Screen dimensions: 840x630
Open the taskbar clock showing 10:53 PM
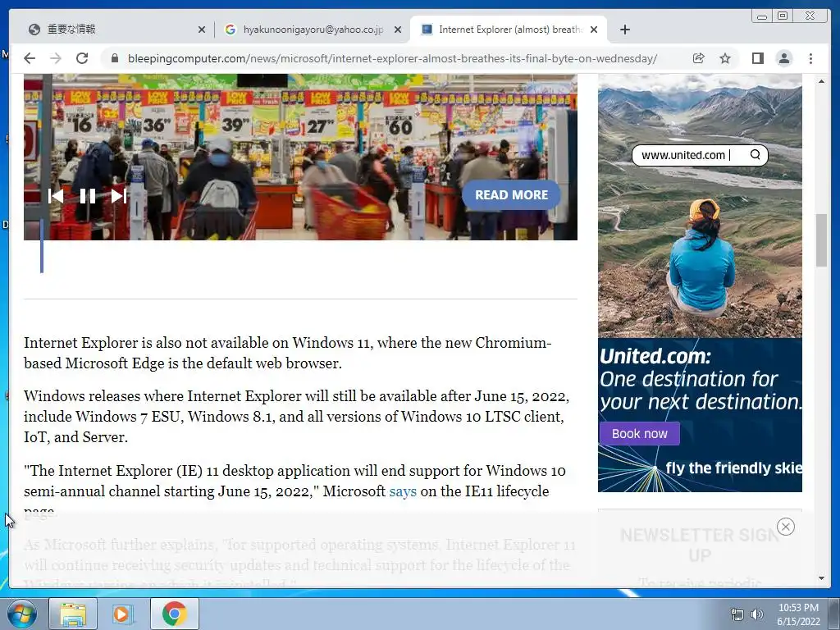798,614
